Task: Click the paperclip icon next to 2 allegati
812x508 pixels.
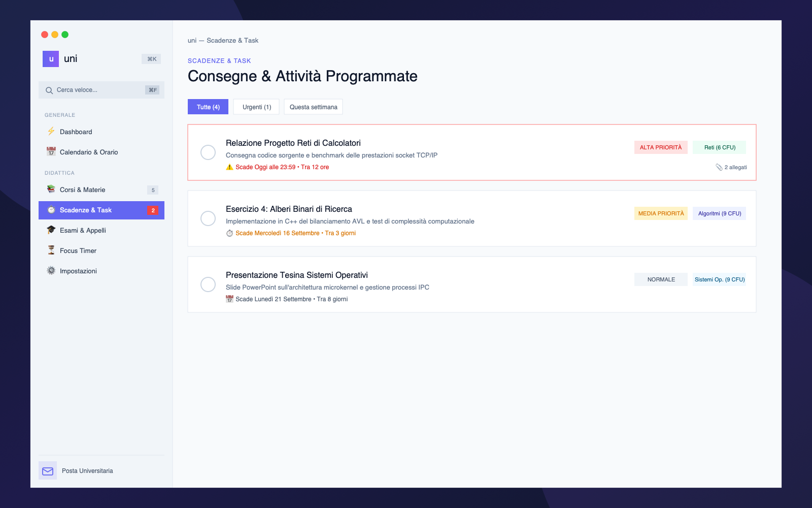Action: coord(719,167)
